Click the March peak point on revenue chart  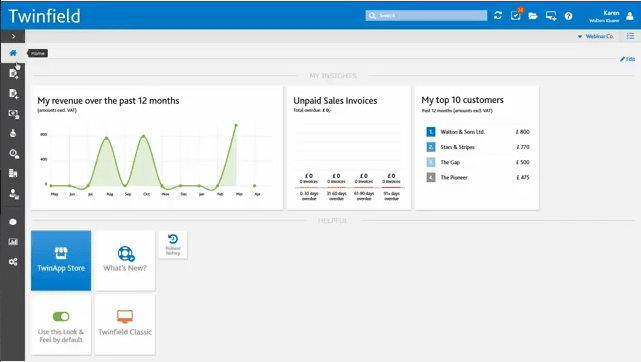tap(236, 125)
